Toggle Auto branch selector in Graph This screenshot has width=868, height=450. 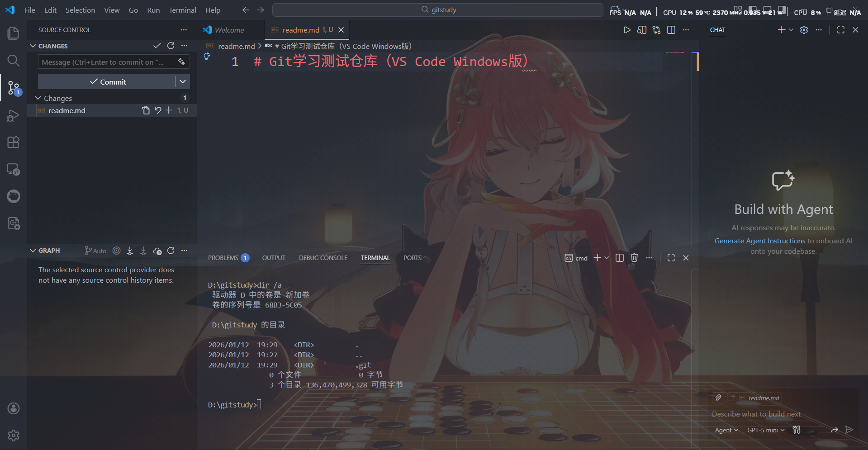click(x=95, y=251)
